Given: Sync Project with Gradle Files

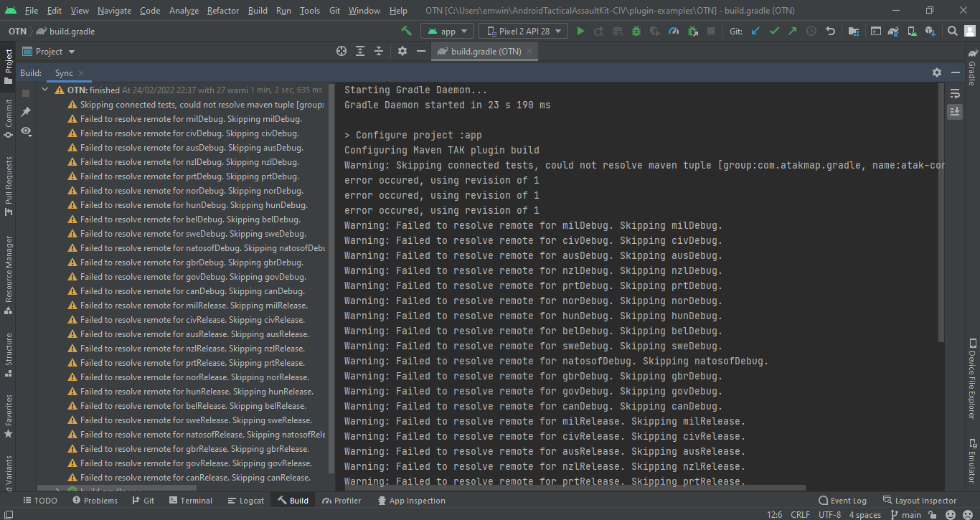Looking at the screenshot, I should coord(894,31).
